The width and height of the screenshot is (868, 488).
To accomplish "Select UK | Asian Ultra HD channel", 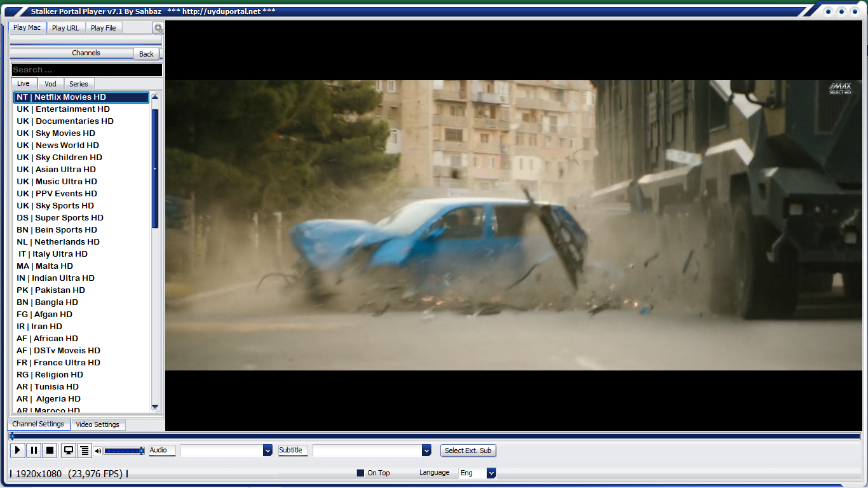I will tap(81, 170).
